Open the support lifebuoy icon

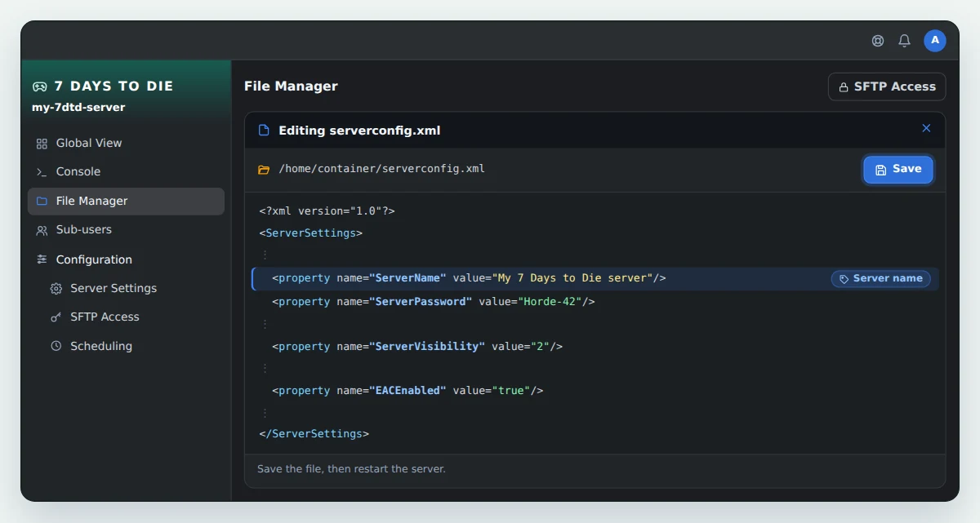click(x=878, y=41)
